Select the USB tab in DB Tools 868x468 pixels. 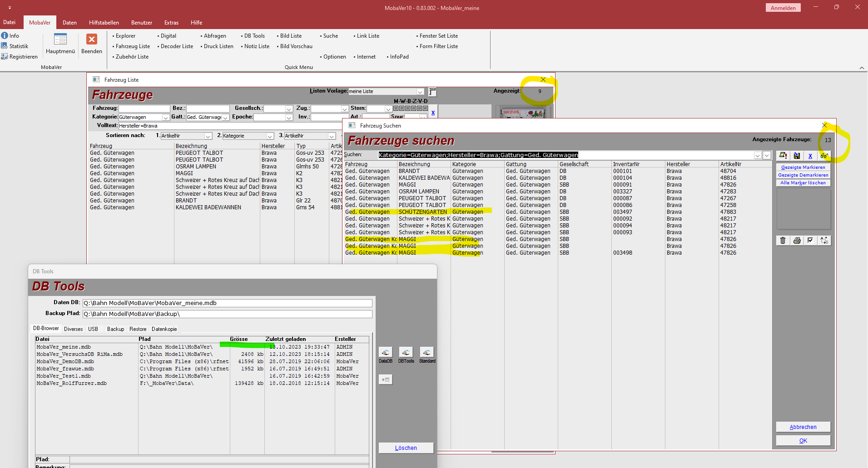(93, 329)
